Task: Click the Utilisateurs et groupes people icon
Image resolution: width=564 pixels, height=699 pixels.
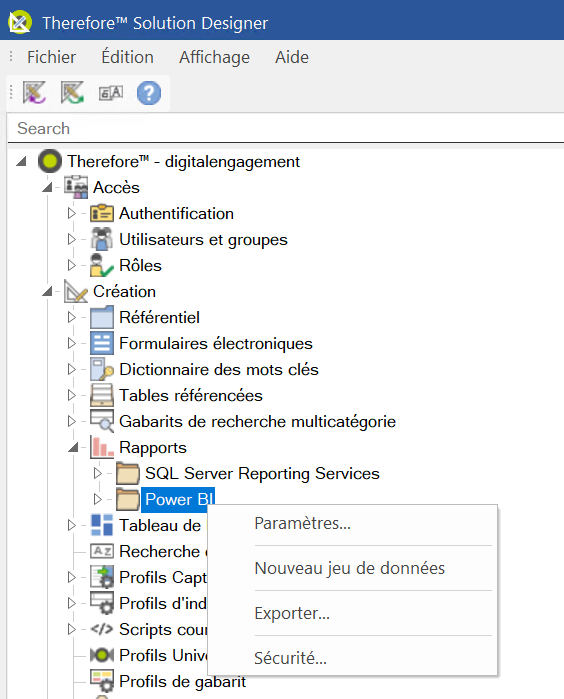Action: tap(102, 239)
